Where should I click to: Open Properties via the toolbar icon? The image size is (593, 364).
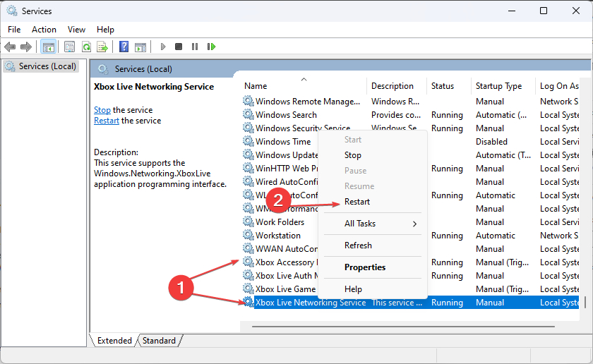69,47
